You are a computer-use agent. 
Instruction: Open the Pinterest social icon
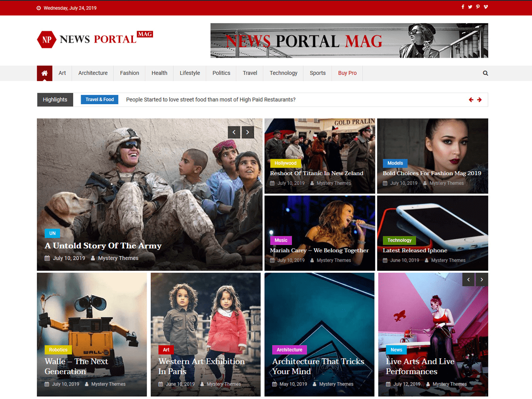[478, 7]
